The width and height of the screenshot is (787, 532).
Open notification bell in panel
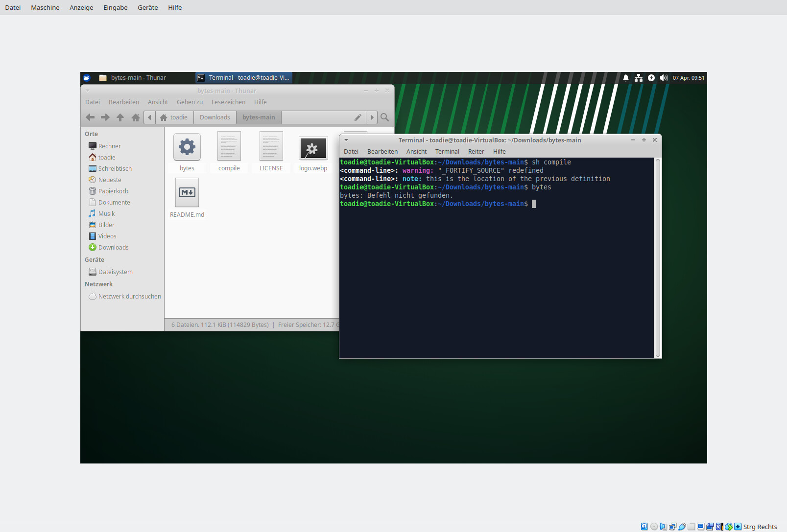[x=626, y=78]
